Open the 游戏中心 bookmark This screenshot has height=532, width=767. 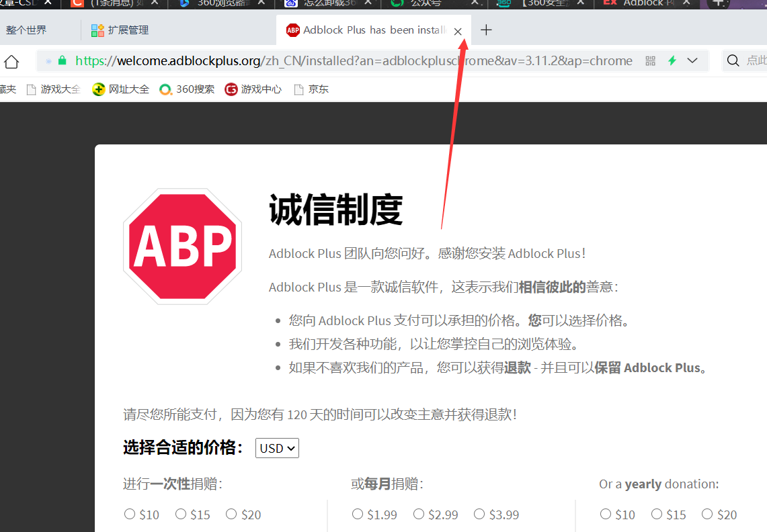(x=253, y=89)
